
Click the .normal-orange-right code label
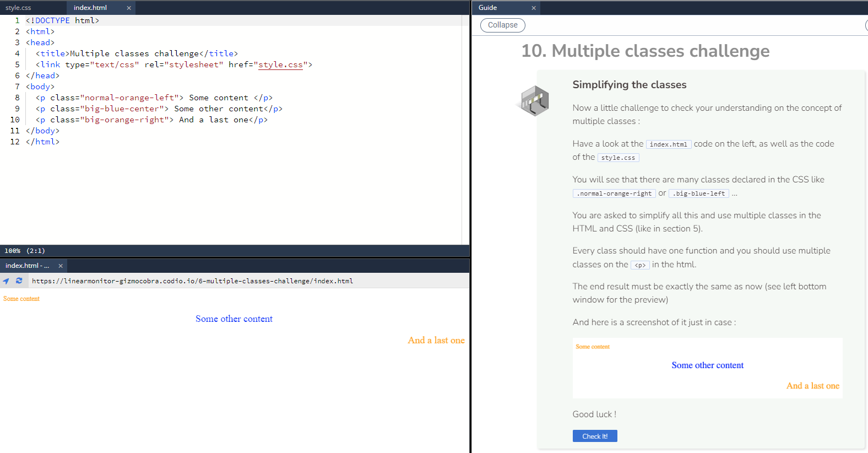pos(614,193)
